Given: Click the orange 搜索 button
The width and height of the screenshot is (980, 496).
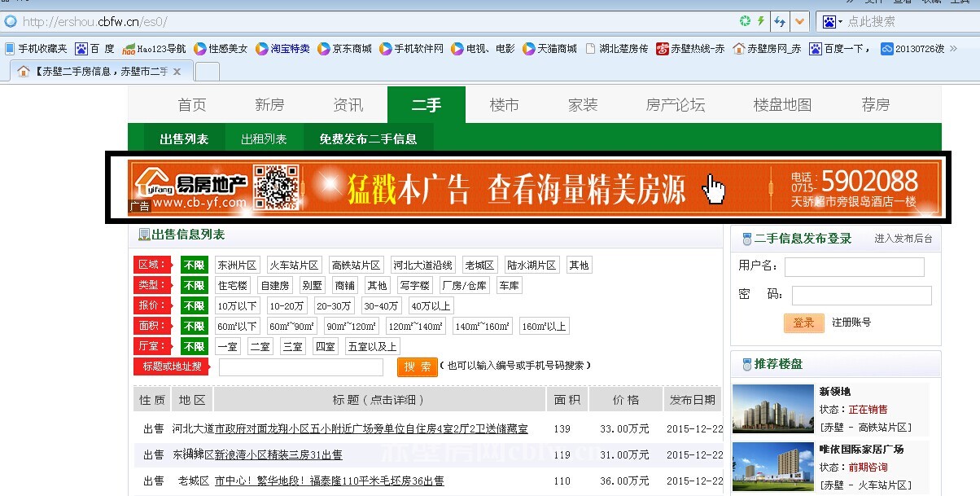Looking at the screenshot, I should (417, 367).
